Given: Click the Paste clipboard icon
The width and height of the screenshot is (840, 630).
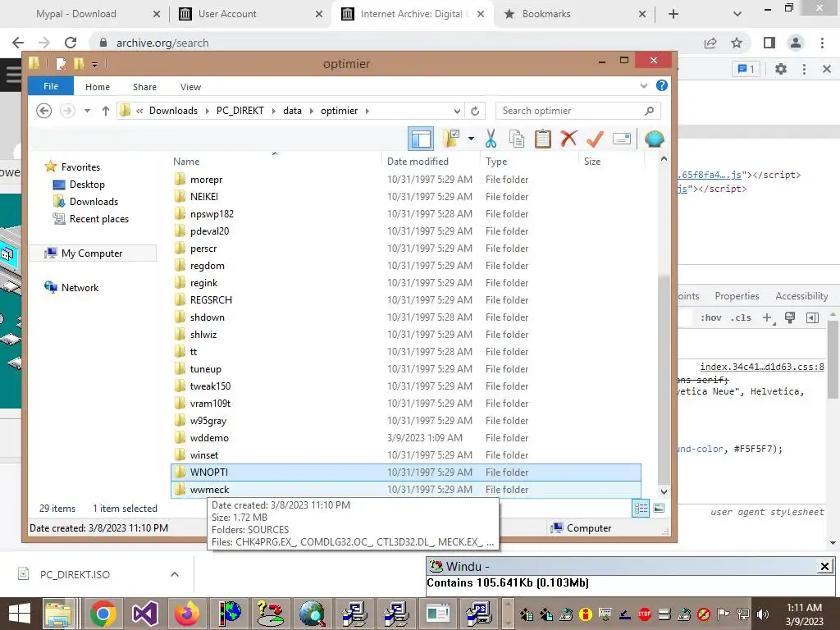Looking at the screenshot, I should pos(543,139).
